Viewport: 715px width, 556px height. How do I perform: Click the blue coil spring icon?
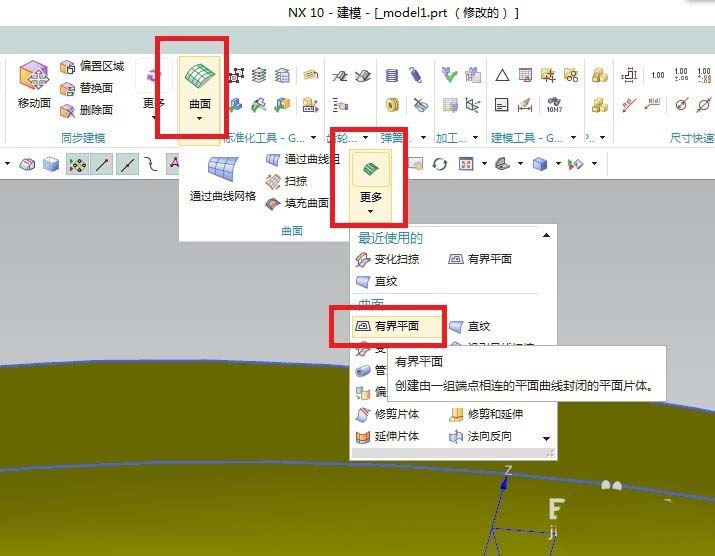[x=415, y=75]
